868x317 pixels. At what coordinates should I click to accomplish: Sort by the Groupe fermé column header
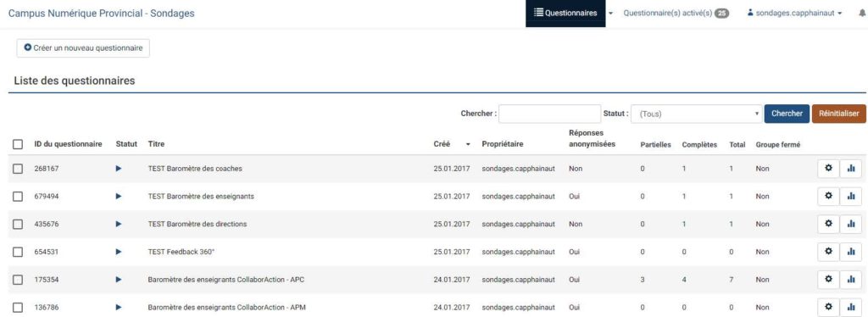coord(778,144)
